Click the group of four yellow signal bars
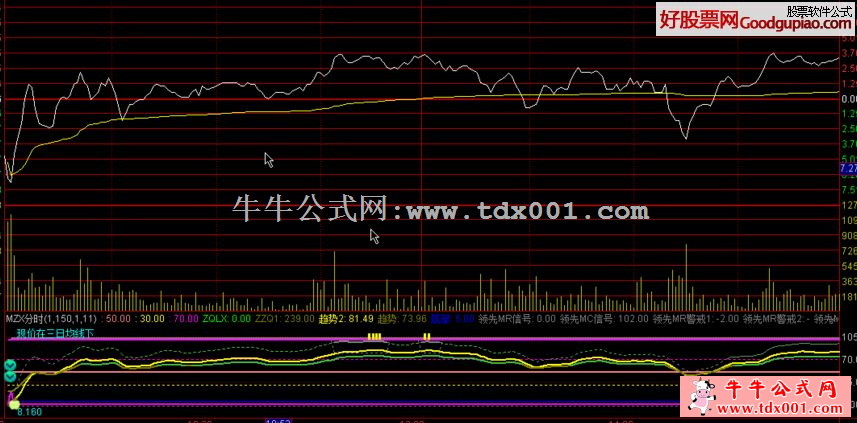 (x=374, y=337)
